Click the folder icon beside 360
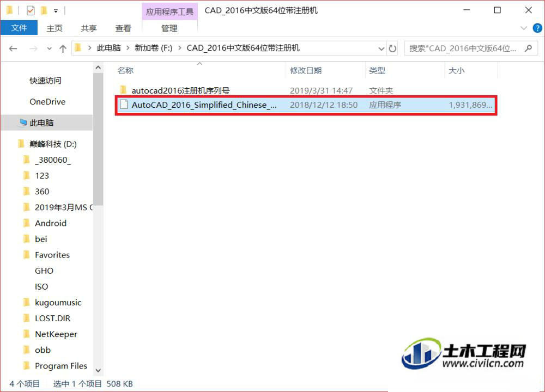The height and width of the screenshot is (392, 545). 26,191
